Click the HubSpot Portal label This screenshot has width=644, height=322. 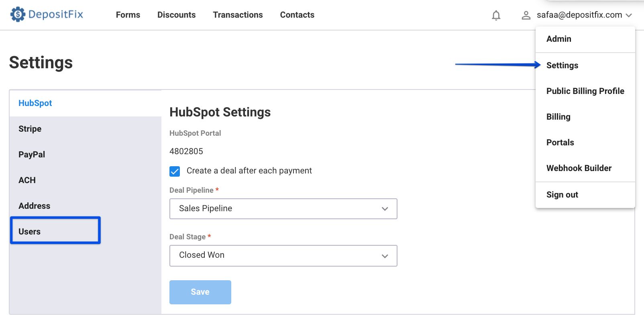(195, 133)
